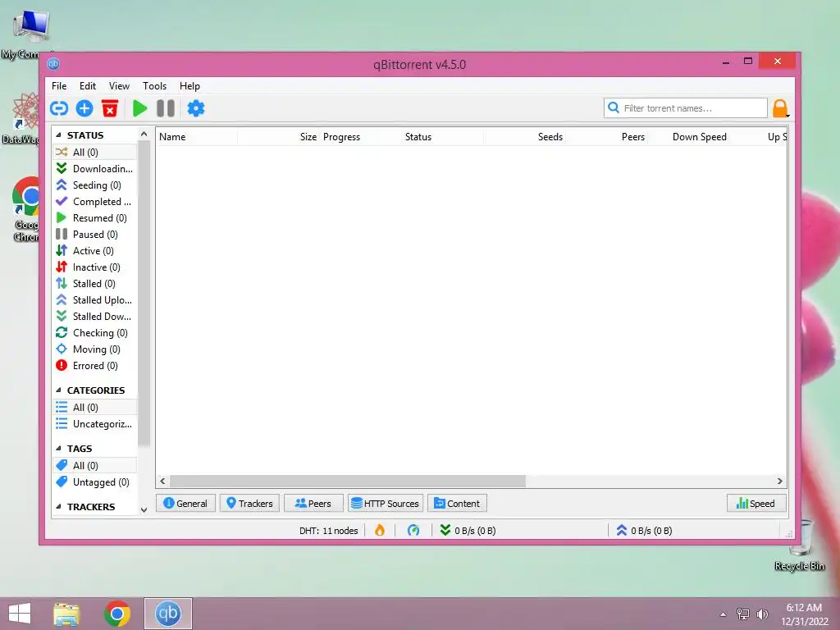Switch to the Peers tab

[x=313, y=504]
